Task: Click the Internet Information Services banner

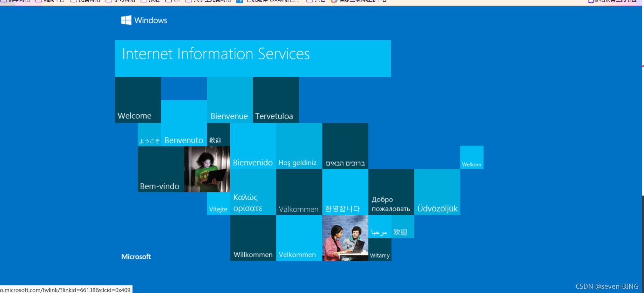Action: coord(253,59)
